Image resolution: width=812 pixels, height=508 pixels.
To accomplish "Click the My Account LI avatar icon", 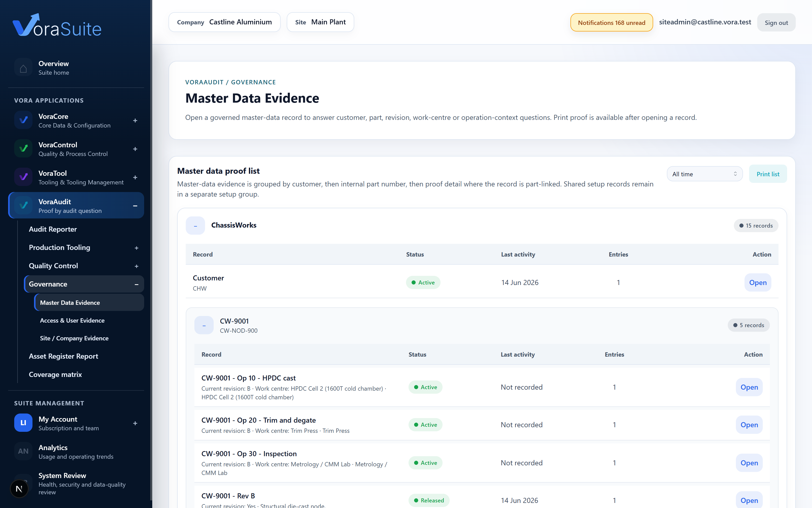I will [x=23, y=423].
